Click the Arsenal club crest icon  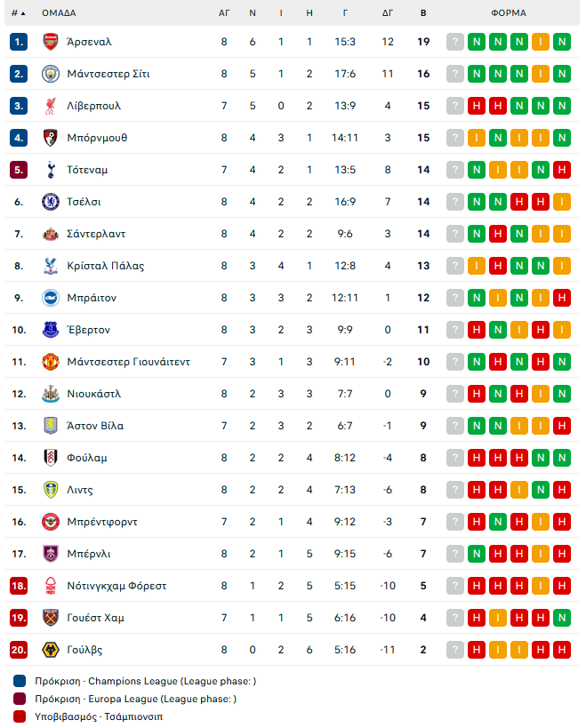coord(51,42)
